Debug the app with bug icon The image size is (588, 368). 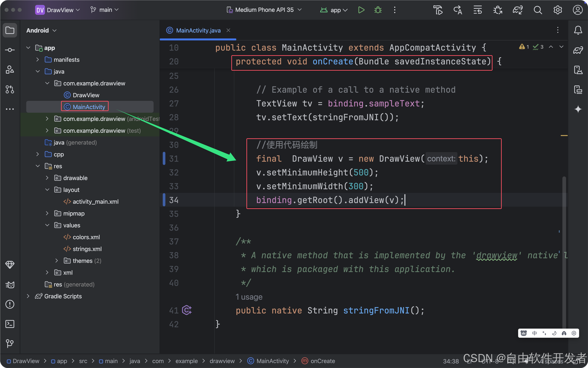378,10
